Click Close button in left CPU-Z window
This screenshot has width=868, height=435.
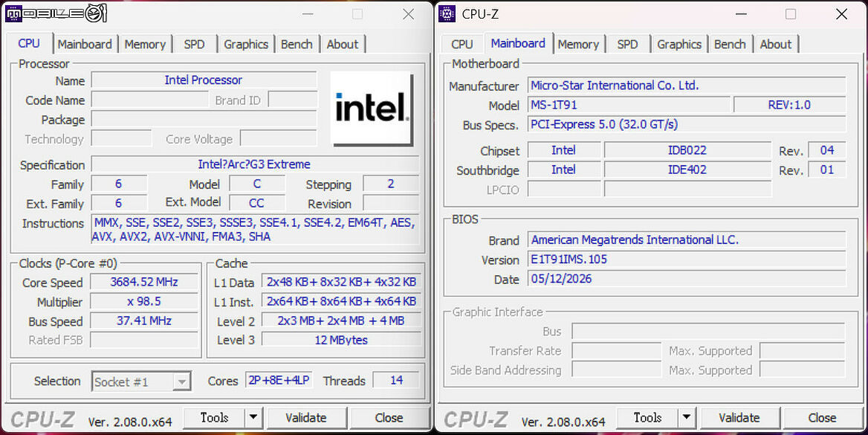tap(389, 417)
